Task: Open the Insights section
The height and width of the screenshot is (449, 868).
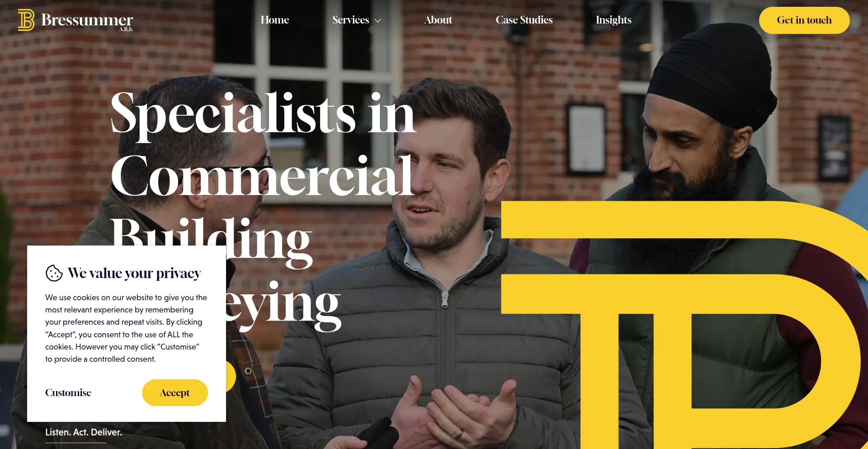Action: pyautogui.click(x=613, y=20)
